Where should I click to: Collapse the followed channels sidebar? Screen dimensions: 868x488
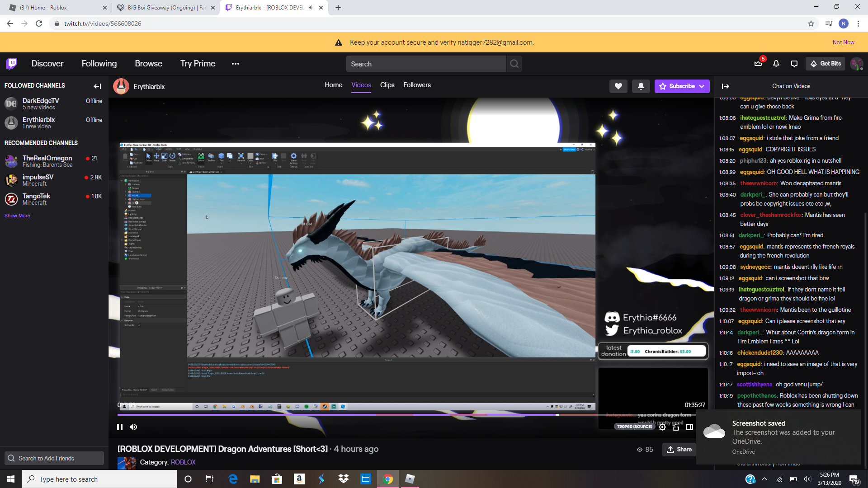[97, 86]
